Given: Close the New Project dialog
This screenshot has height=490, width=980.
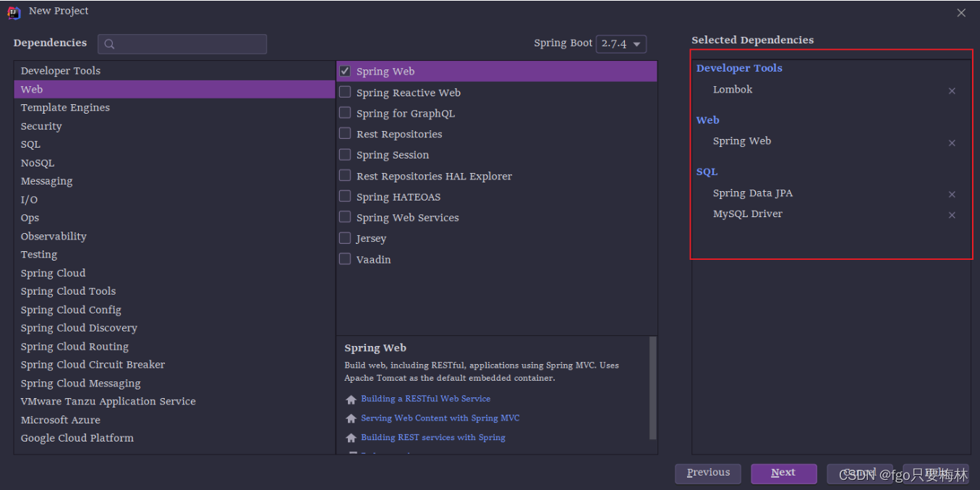Looking at the screenshot, I should pyautogui.click(x=961, y=13).
